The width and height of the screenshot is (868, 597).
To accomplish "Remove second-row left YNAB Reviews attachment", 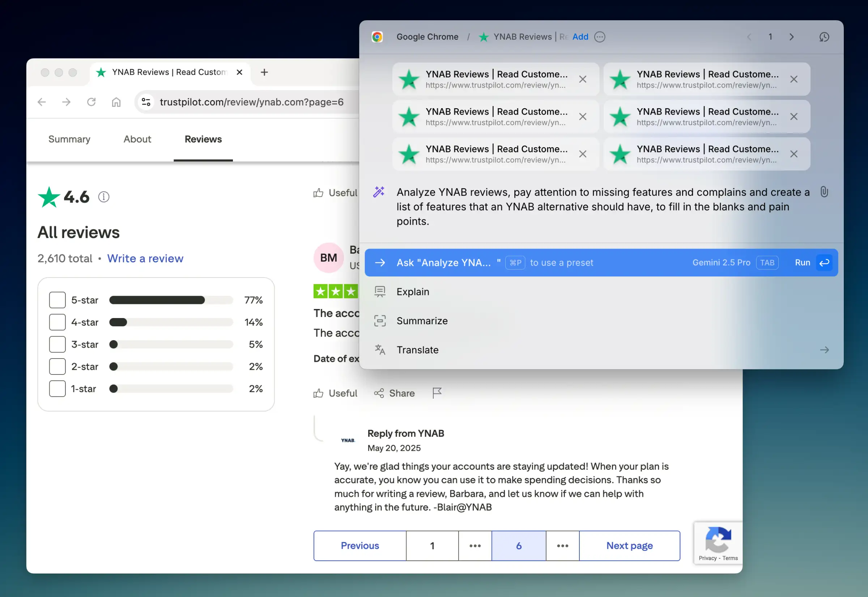I will pos(582,117).
